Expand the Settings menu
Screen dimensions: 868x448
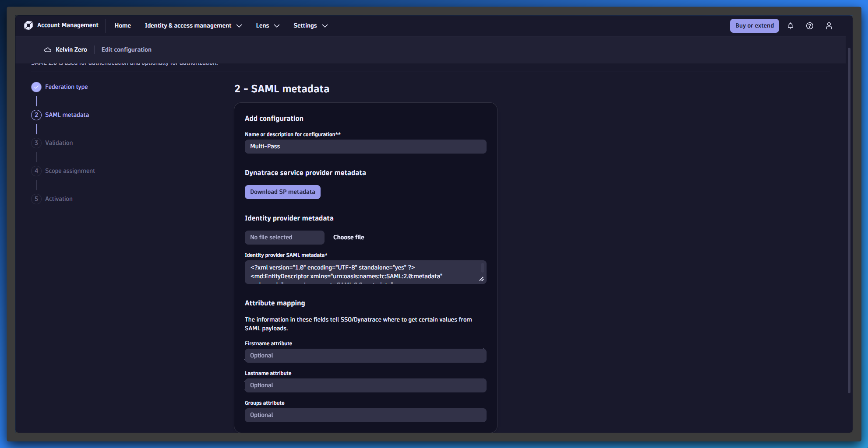pos(311,26)
